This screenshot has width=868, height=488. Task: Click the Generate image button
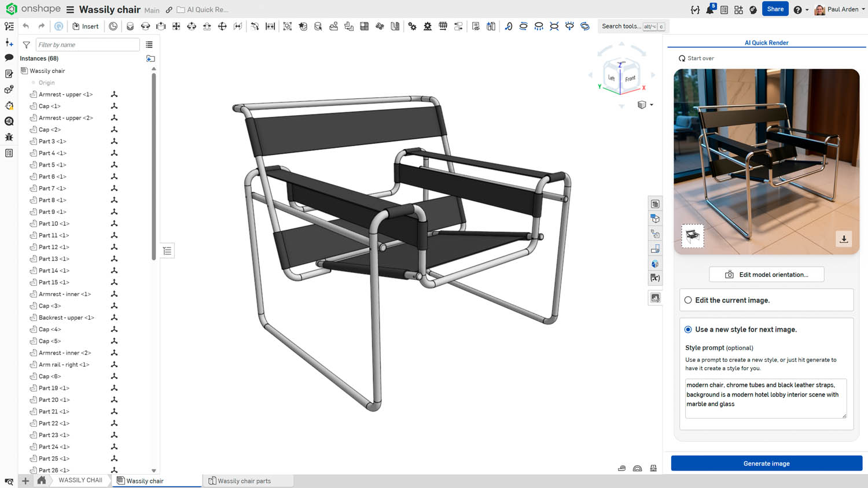pos(766,464)
